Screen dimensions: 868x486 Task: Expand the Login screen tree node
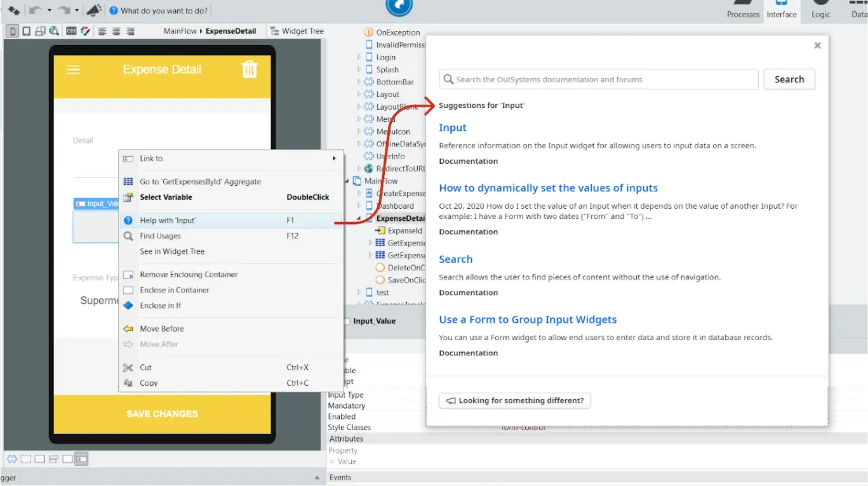359,57
